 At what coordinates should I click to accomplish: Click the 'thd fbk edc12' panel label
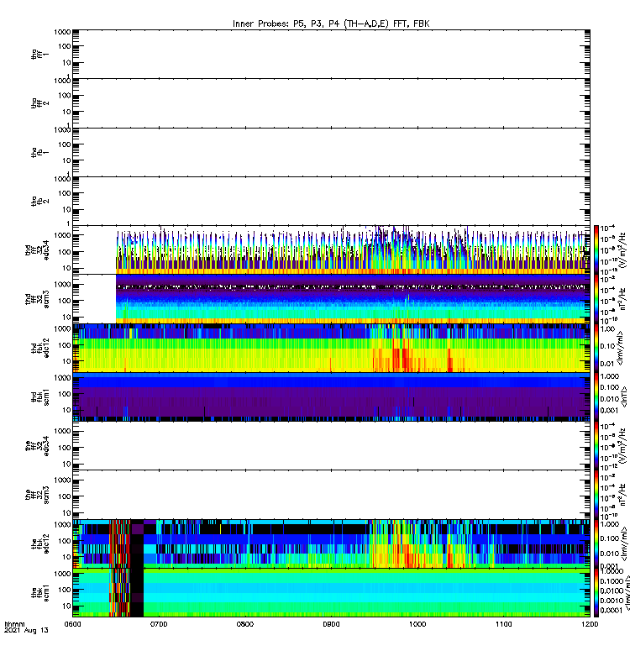pos(39,348)
